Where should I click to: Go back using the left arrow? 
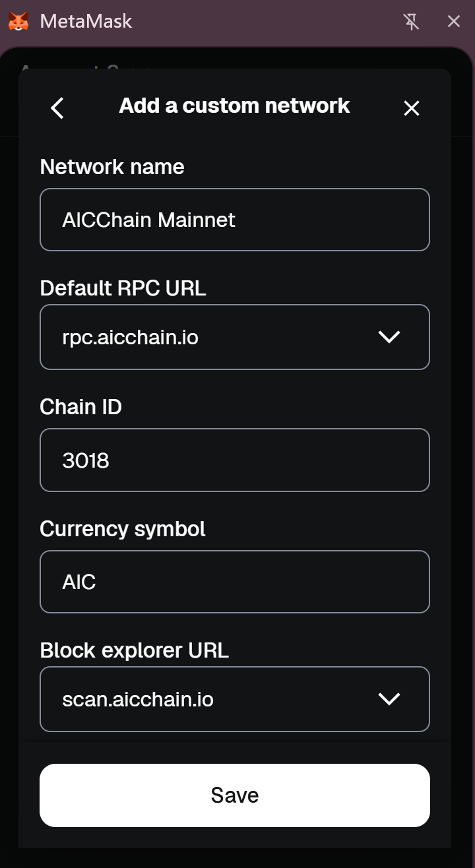(57, 108)
